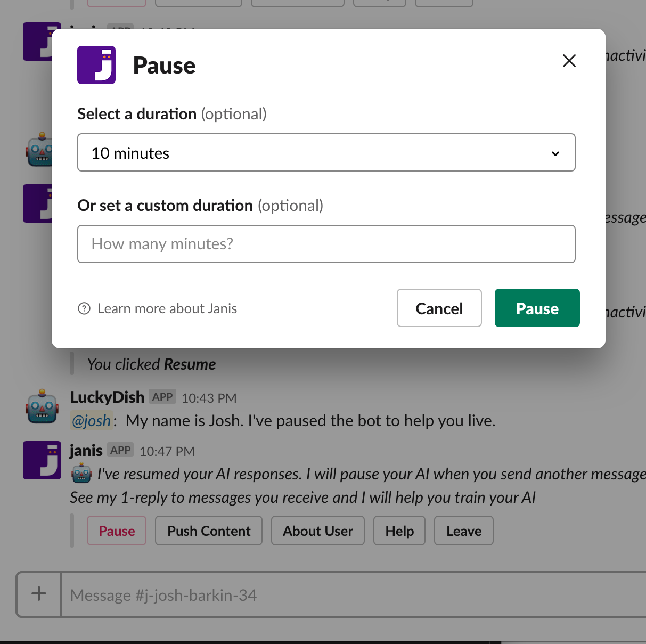The image size is (646, 644).
Task: Click the LuckyDish robot avatar at 10:43 PM
Action: point(42,406)
